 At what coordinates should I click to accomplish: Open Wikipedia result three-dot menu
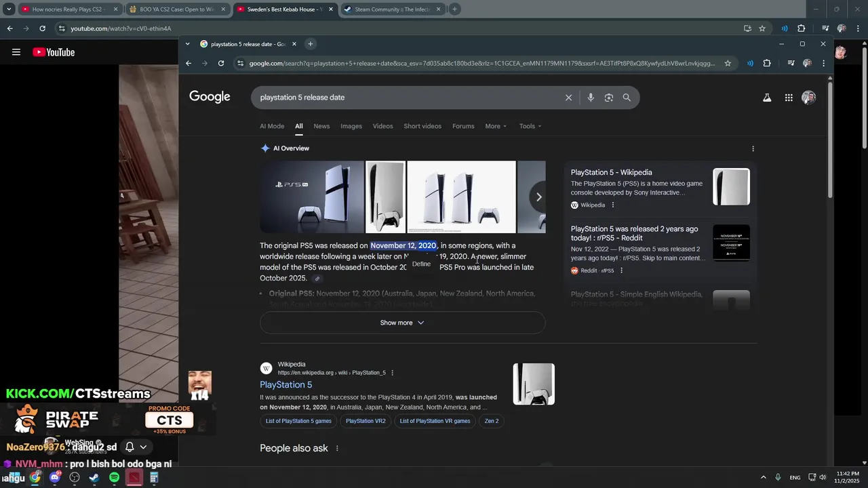(392, 373)
